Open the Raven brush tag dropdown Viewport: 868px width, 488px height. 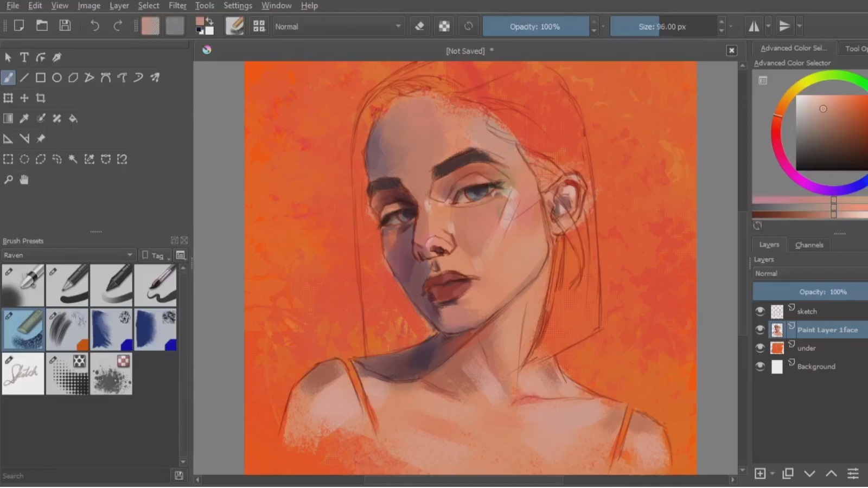(68, 255)
